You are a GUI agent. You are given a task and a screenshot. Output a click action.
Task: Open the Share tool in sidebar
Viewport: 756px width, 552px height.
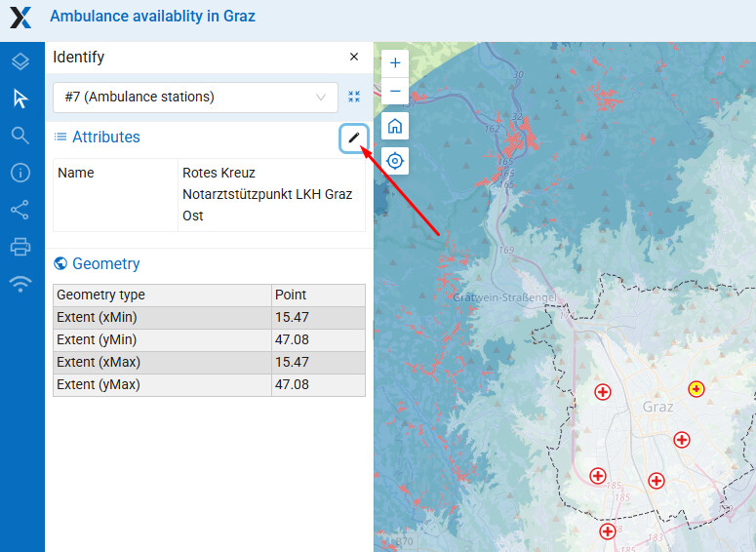pyautogui.click(x=20, y=210)
